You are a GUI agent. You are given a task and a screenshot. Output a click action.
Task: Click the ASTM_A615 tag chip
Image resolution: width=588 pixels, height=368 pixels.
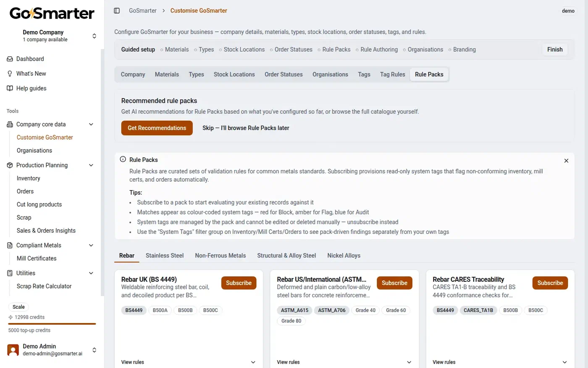[x=294, y=310]
